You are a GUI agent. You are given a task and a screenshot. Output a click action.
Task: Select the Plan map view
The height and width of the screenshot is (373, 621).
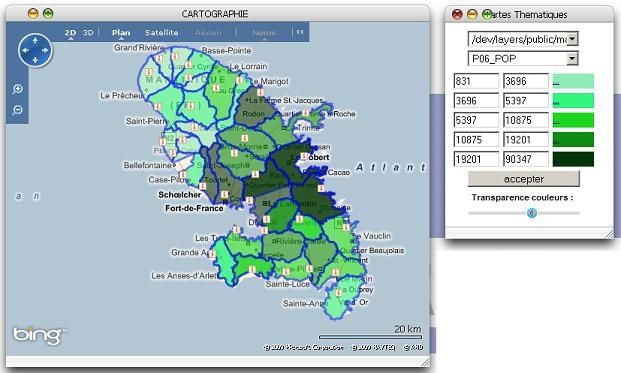pos(121,32)
